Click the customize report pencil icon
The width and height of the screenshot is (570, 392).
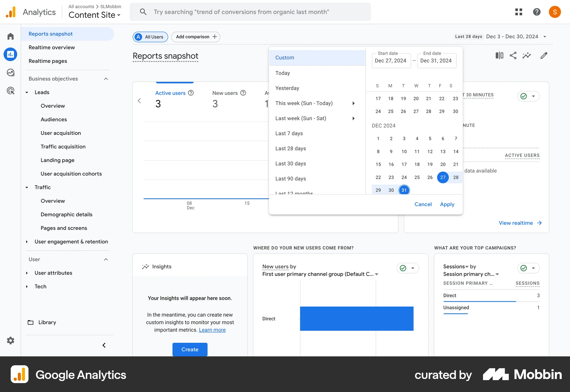[544, 56]
